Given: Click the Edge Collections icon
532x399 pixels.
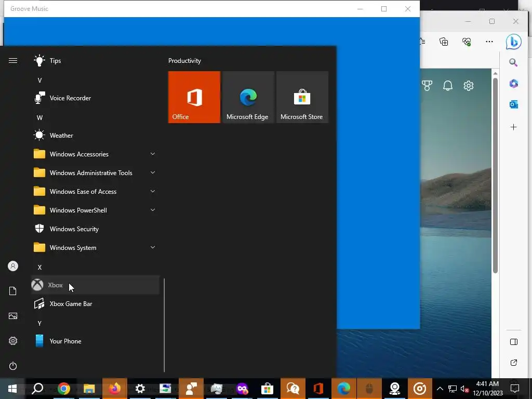Looking at the screenshot, I should click(x=444, y=42).
